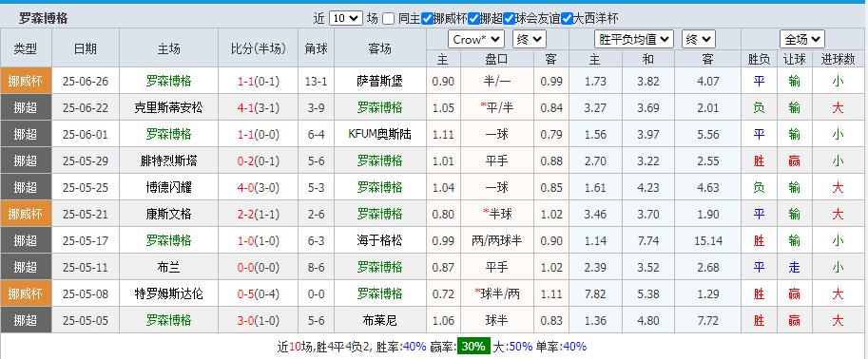The width and height of the screenshot is (868, 359).
Task: Open the Crow* odds company dropdown
Action: [475, 39]
